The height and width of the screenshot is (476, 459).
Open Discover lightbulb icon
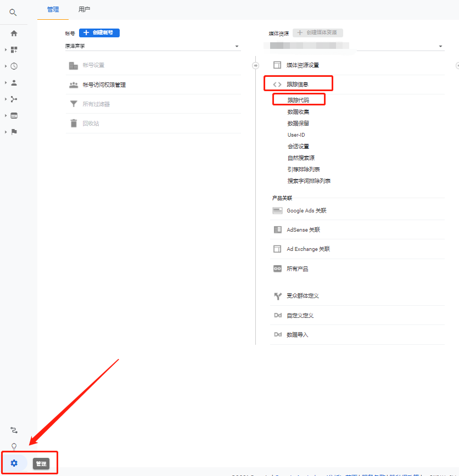pyautogui.click(x=14, y=446)
